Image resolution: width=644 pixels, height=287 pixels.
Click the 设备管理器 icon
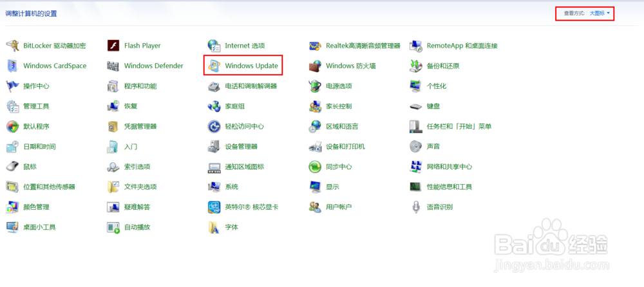pyautogui.click(x=214, y=147)
